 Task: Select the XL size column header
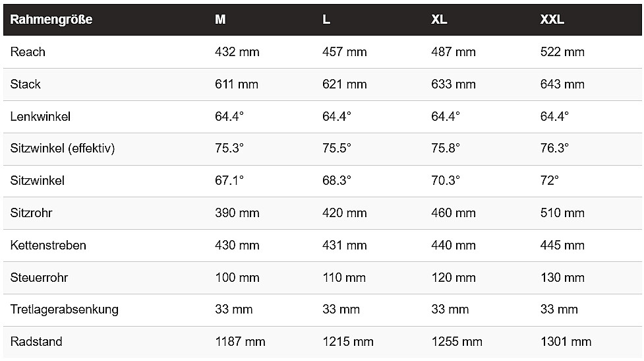[439, 20]
